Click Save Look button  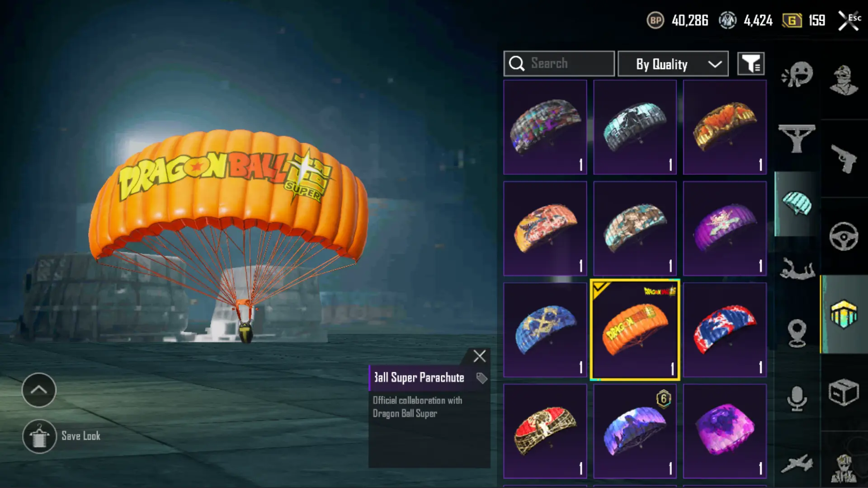[62, 436]
